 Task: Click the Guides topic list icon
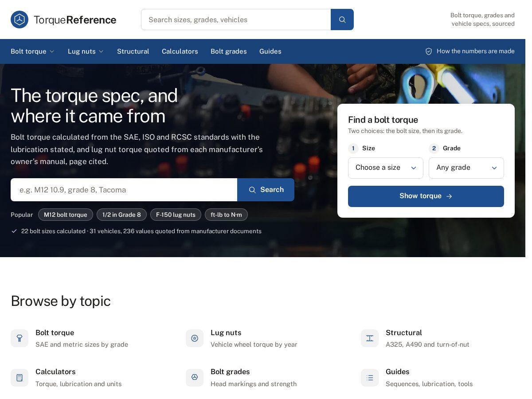pos(370,378)
